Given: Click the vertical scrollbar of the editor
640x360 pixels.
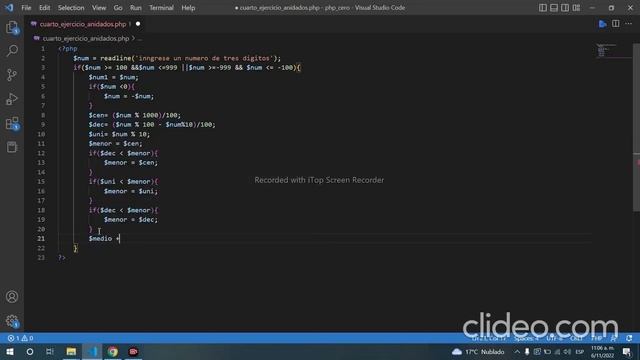Looking at the screenshot, I should click(x=636, y=127).
